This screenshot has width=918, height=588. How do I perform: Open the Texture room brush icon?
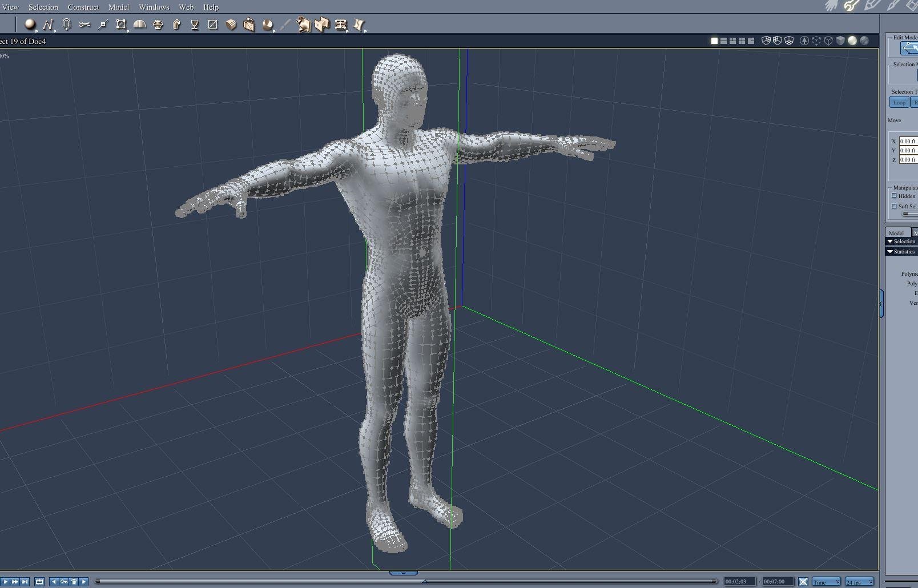[892, 6]
